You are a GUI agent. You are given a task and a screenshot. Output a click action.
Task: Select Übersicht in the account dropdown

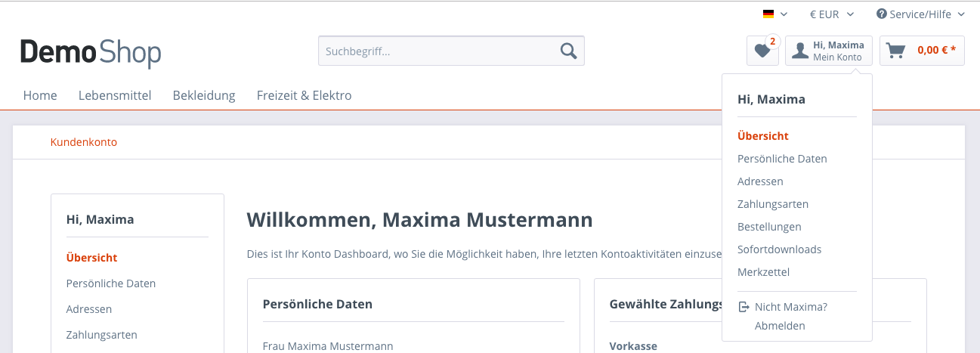click(763, 136)
